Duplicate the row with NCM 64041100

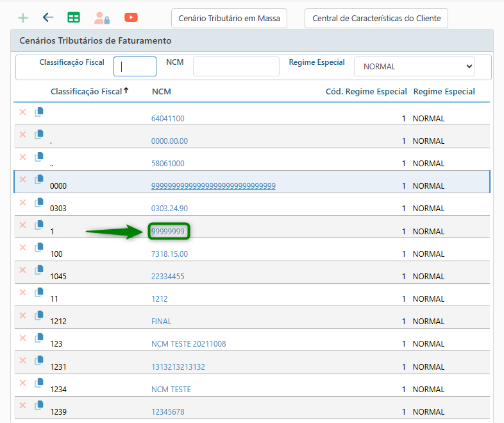click(x=39, y=112)
